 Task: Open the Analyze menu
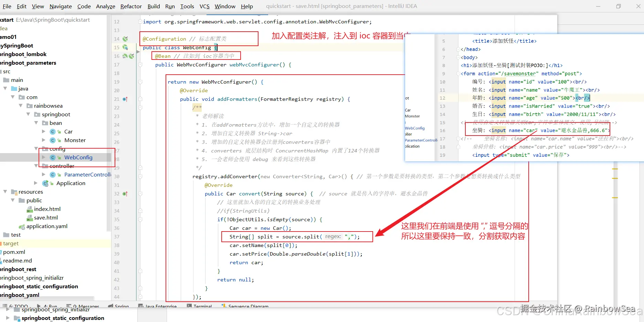(106, 6)
